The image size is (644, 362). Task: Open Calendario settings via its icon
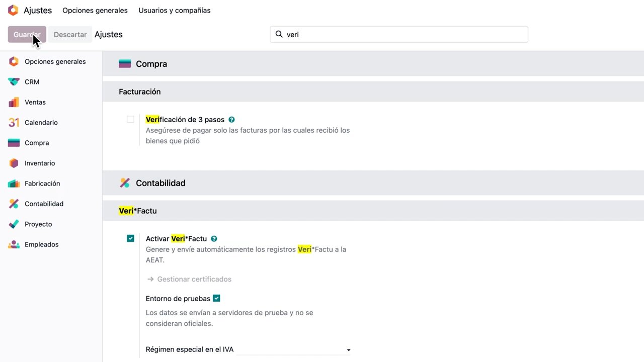[x=14, y=123]
